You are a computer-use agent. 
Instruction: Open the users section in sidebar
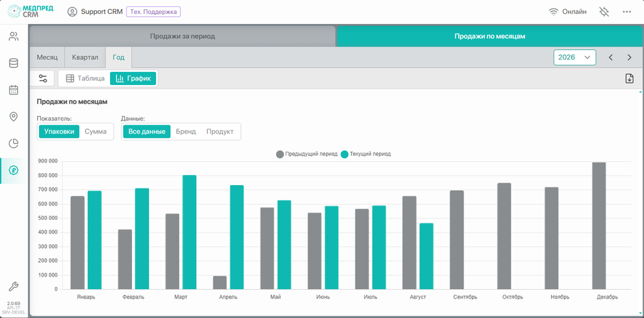pyautogui.click(x=14, y=37)
